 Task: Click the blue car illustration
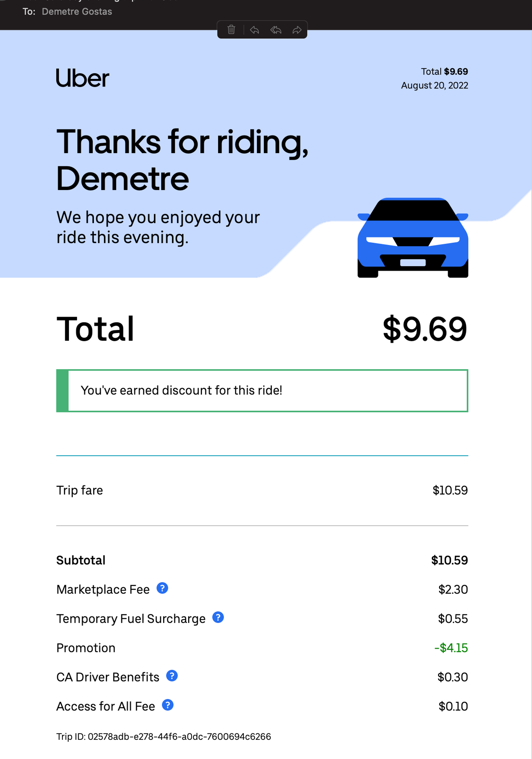click(x=413, y=238)
